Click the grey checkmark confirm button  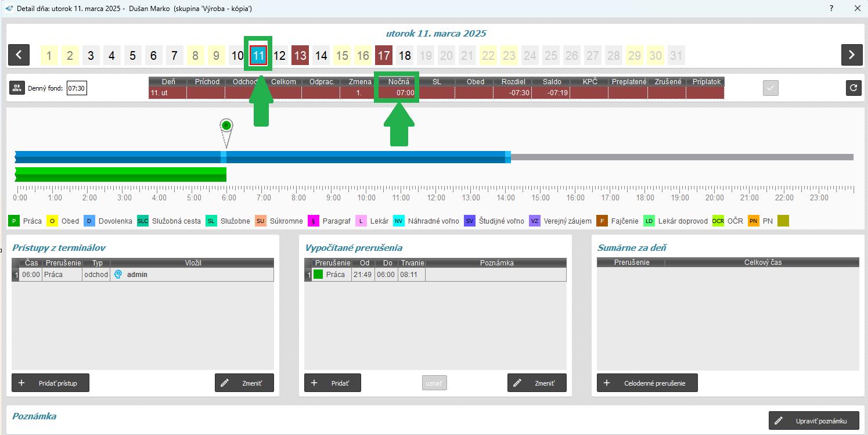[770, 88]
